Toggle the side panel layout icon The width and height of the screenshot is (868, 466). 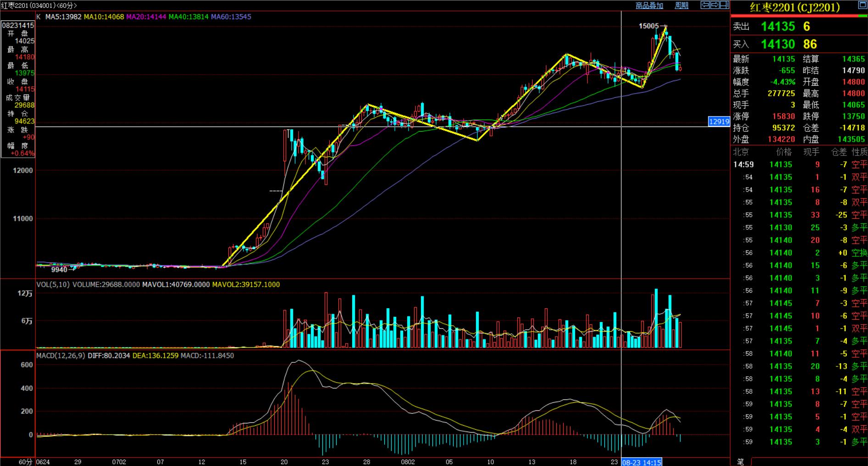724,5
